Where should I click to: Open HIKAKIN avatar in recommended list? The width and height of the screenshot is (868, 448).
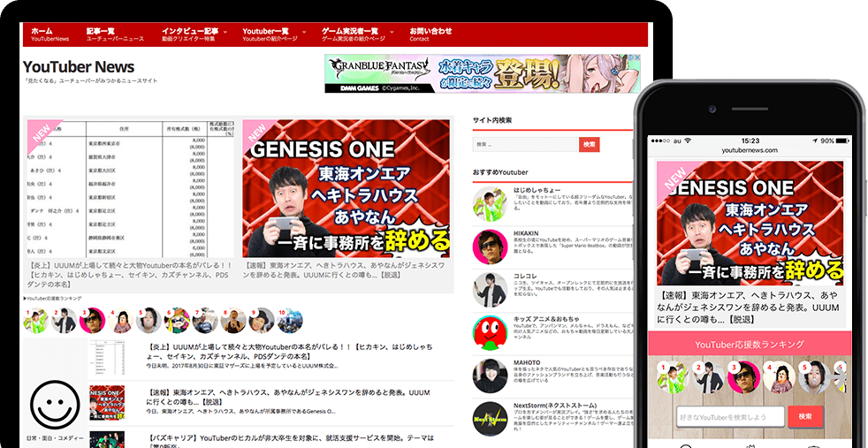pyautogui.click(x=490, y=247)
